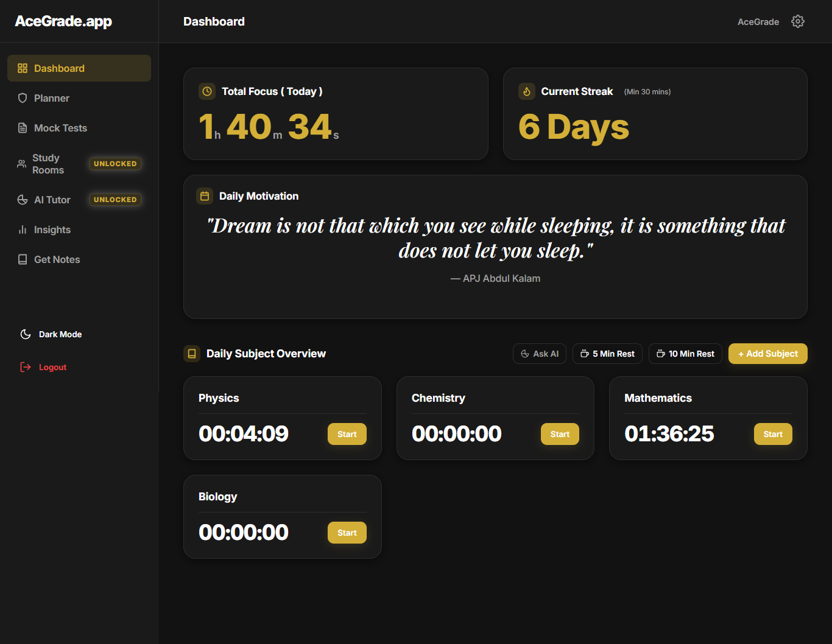Click the coffee cup icon in 5 Min Rest
This screenshot has height=644, width=832.
(585, 354)
